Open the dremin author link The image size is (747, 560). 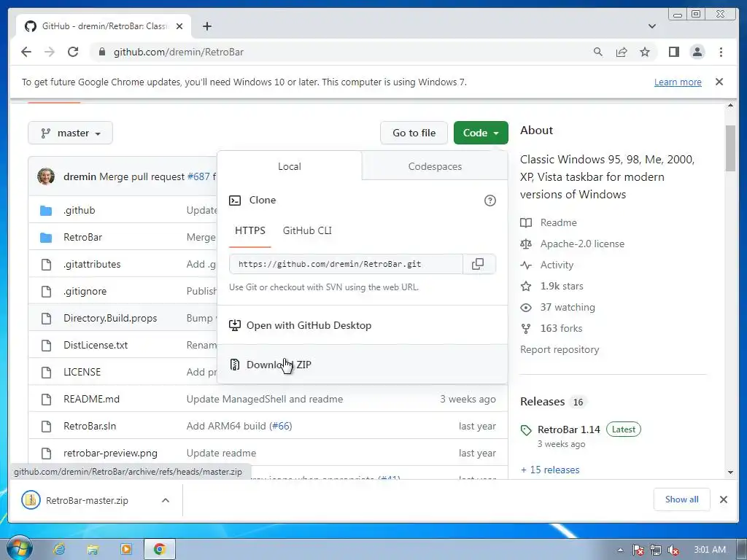pyautogui.click(x=80, y=176)
